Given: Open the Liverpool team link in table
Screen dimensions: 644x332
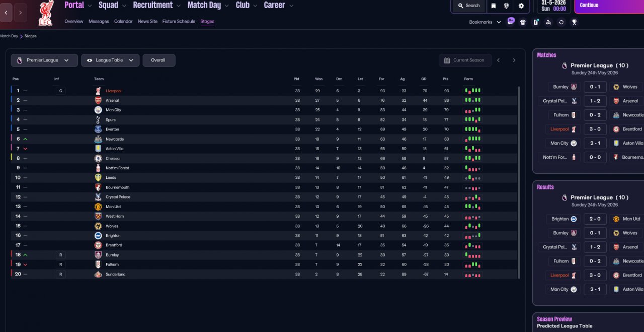Looking at the screenshot, I should pos(113,91).
